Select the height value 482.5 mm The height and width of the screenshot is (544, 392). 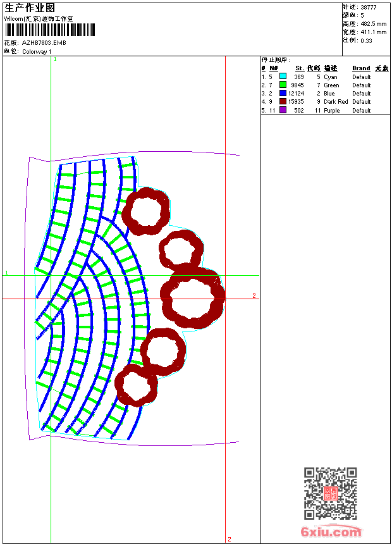click(x=373, y=24)
